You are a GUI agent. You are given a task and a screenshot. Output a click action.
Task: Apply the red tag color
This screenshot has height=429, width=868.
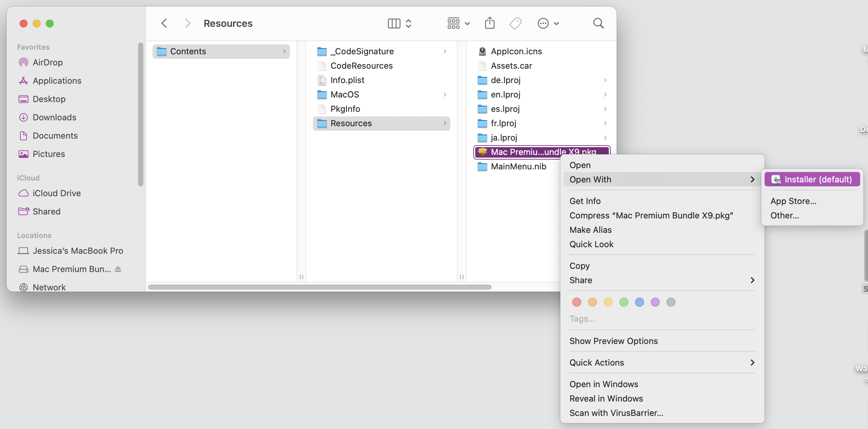576,302
